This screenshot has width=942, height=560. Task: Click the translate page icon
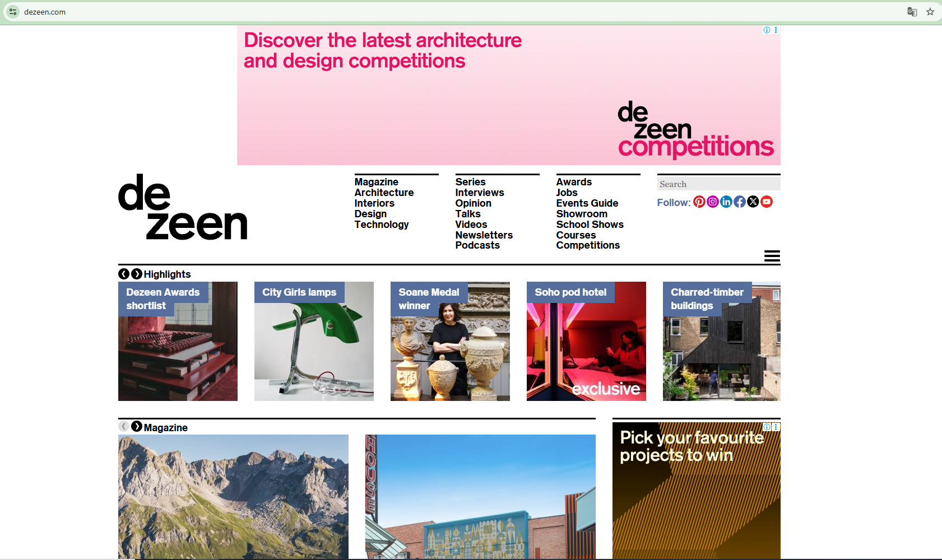coord(912,12)
